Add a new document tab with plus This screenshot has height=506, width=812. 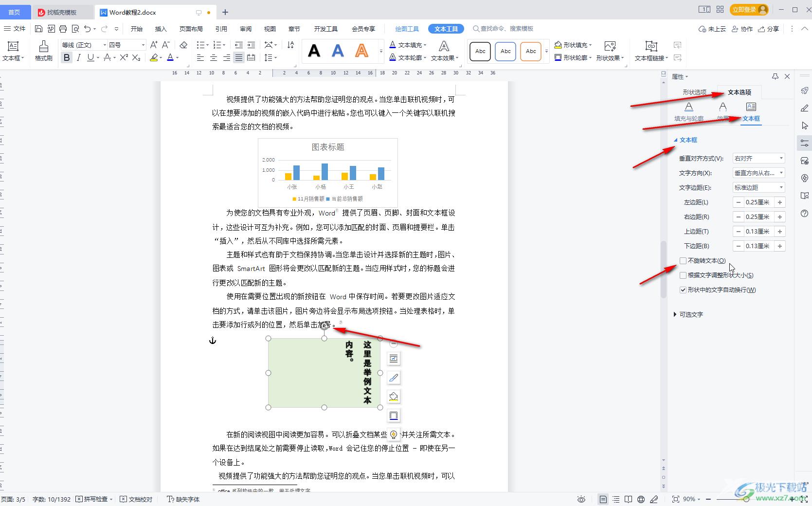(225, 12)
